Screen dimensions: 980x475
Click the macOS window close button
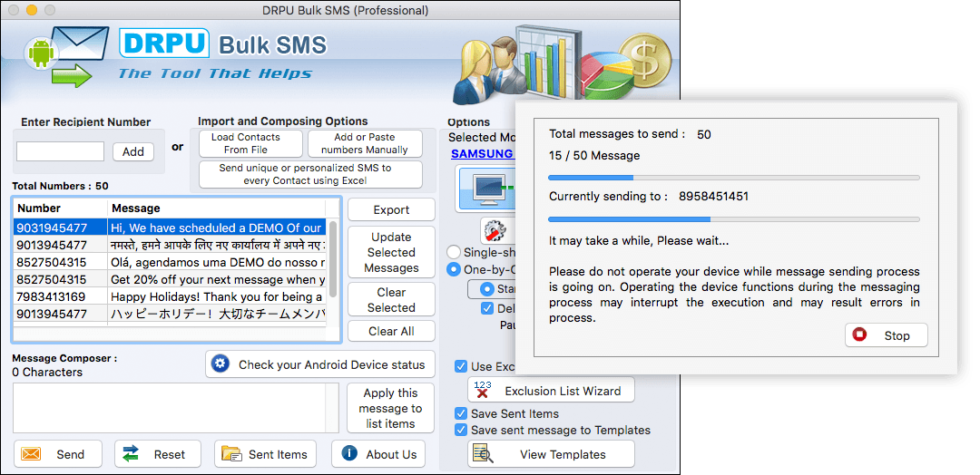[x=14, y=11]
